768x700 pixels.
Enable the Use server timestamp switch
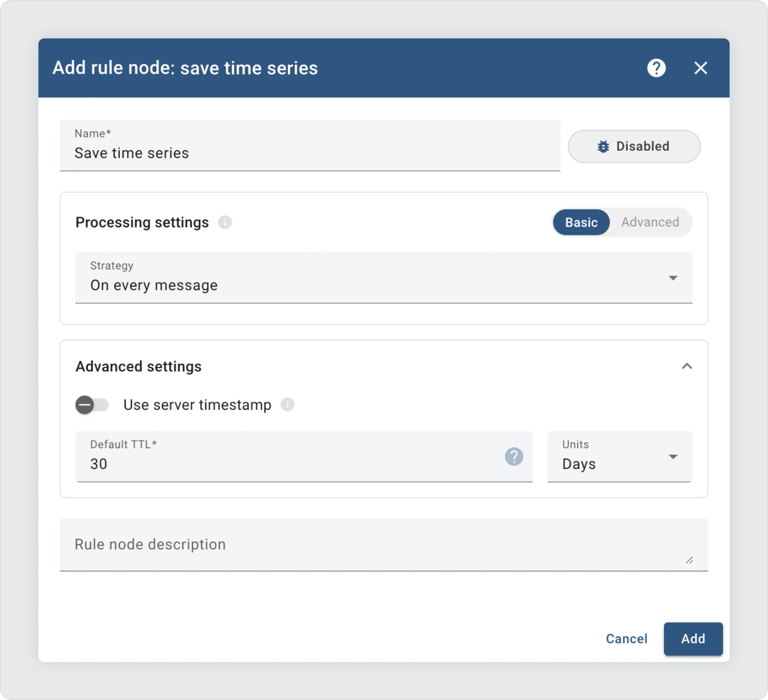tap(92, 405)
